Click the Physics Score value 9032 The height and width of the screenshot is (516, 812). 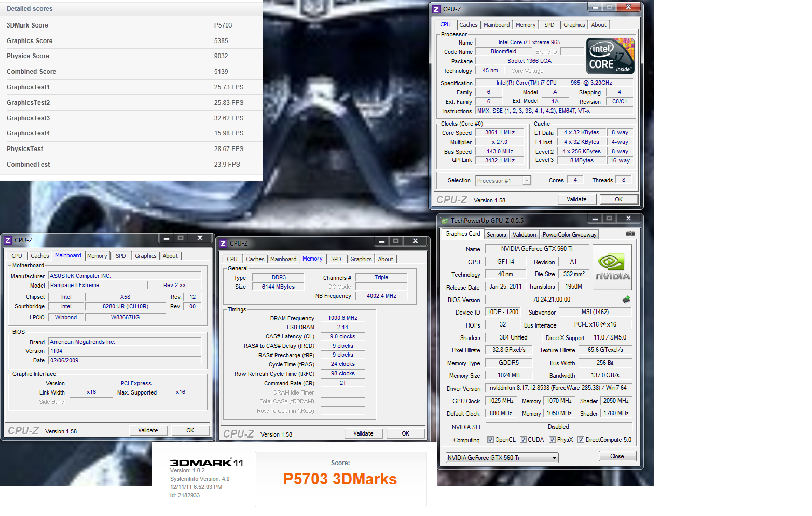point(221,56)
